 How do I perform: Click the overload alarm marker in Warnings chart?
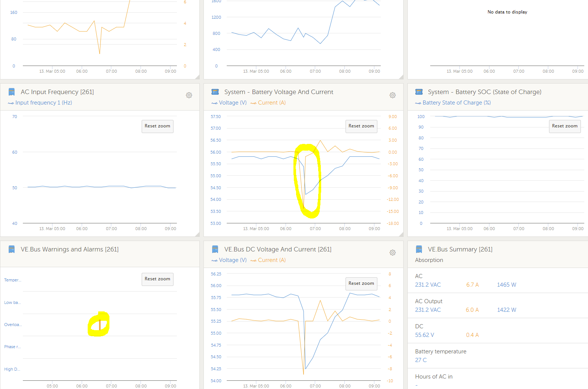[100, 325]
